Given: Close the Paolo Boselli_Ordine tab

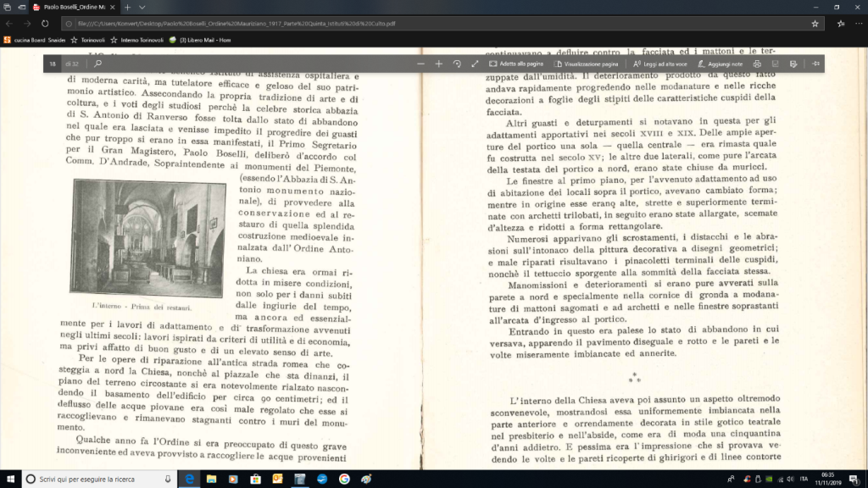Looking at the screenshot, I should pyautogui.click(x=113, y=7).
